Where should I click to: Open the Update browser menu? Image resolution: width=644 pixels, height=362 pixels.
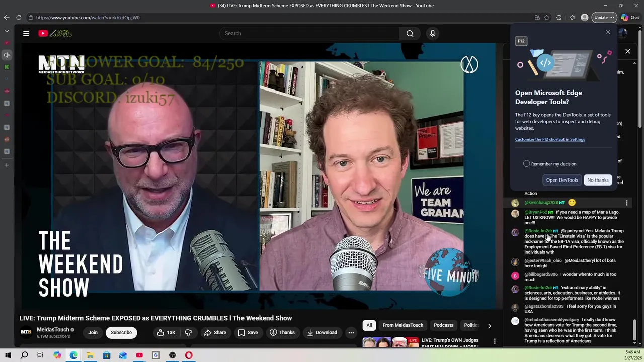coord(604,17)
